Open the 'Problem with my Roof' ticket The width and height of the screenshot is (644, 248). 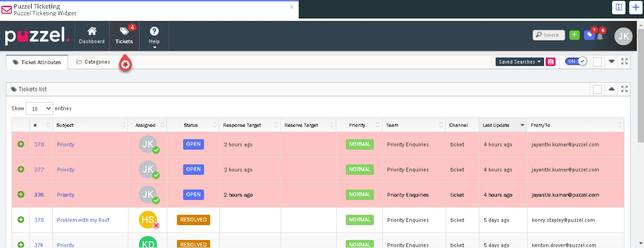click(83, 220)
